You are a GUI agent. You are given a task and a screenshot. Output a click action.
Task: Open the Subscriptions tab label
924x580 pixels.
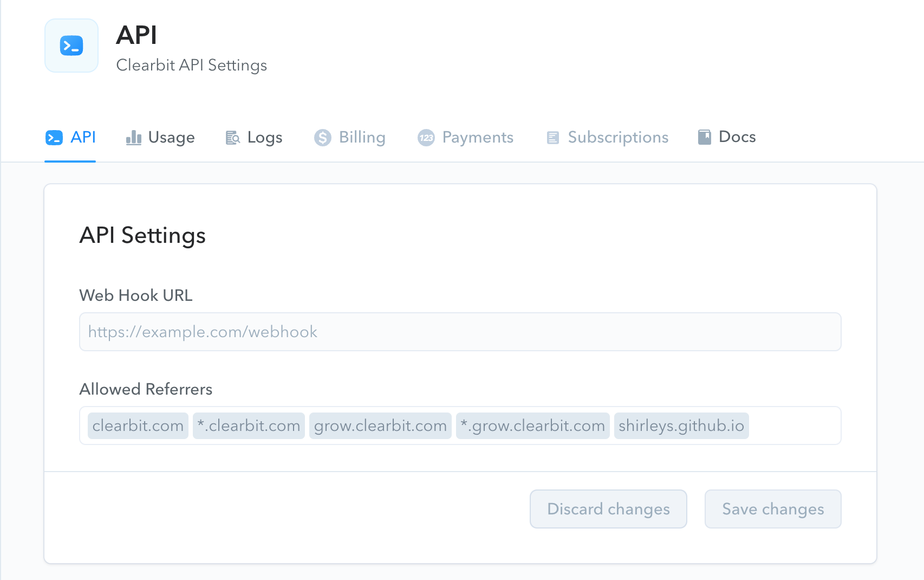[x=618, y=138]
